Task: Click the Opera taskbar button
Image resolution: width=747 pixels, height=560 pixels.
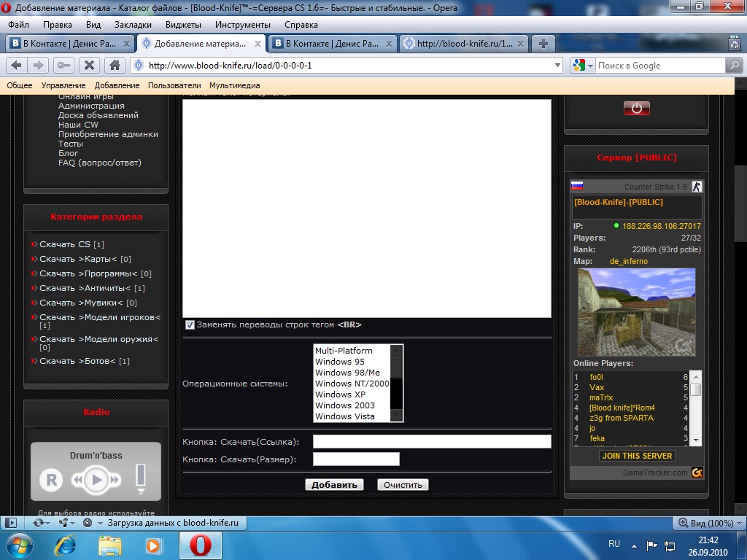Action: [x=201, y=545]
